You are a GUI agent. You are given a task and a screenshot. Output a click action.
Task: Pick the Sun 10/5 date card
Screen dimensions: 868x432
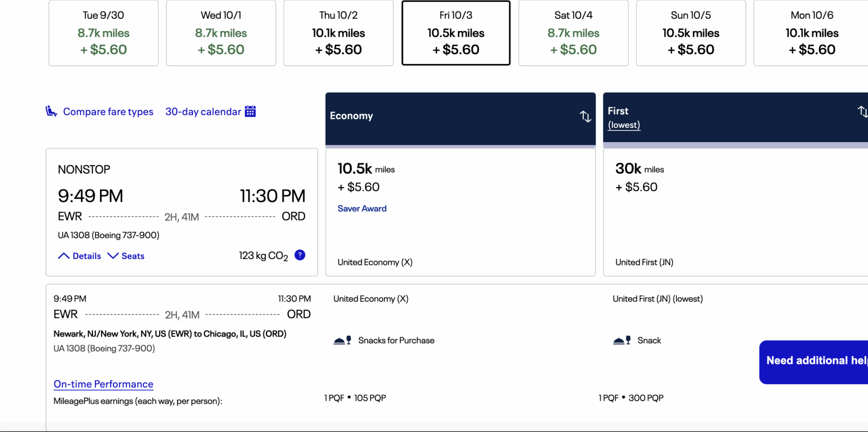[x=691, y=33]
